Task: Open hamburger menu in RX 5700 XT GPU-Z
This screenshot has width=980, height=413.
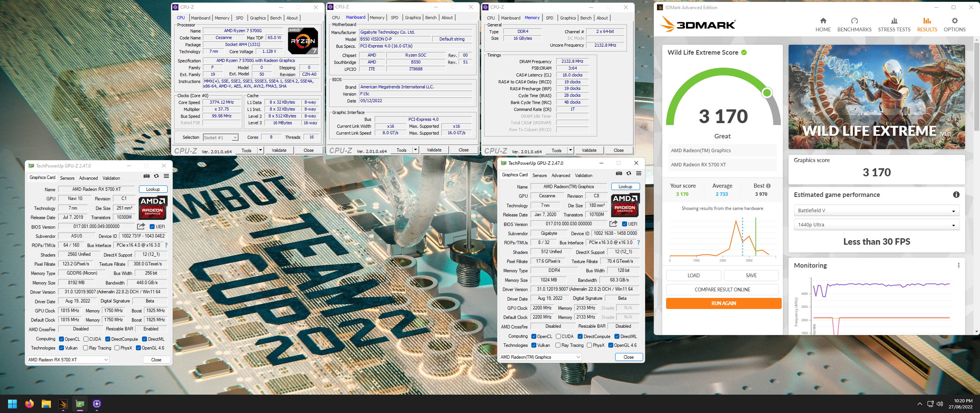Action: (x=166, y=176)
